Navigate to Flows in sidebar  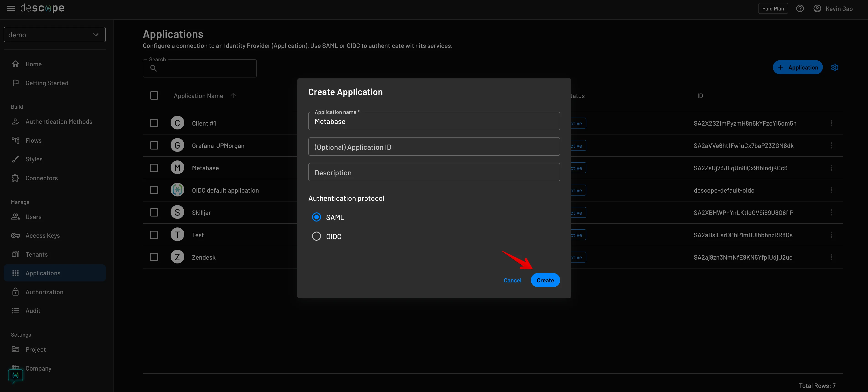[x=34, y=140]
